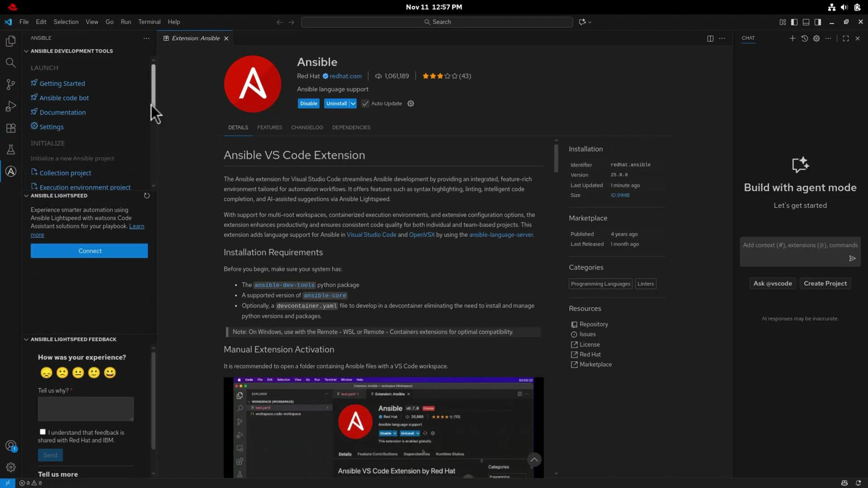868x488 pixels.
Task: Open the Source Control view
Action: click(10, 84)
